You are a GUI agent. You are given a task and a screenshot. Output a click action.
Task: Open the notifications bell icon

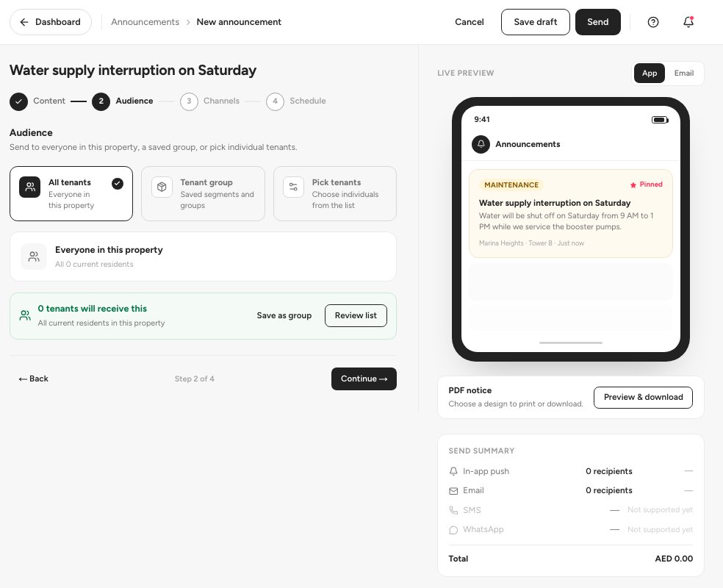[688, 22]
